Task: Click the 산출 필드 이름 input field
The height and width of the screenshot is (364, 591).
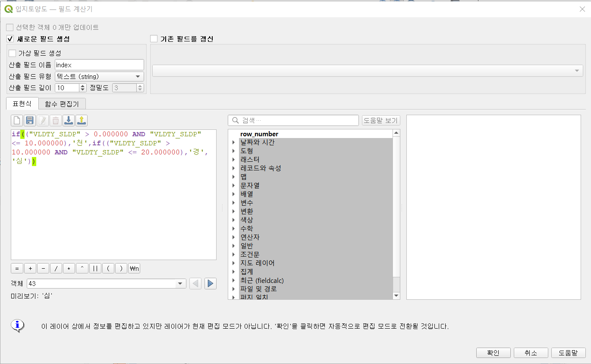Action: (99, 65)
